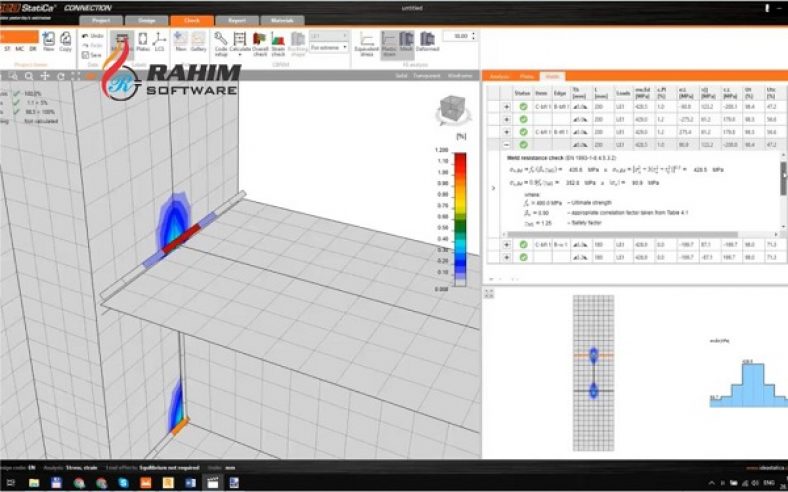Select the Welds results tab
This screenshot has width=788, height=492.
click(552, 76)
